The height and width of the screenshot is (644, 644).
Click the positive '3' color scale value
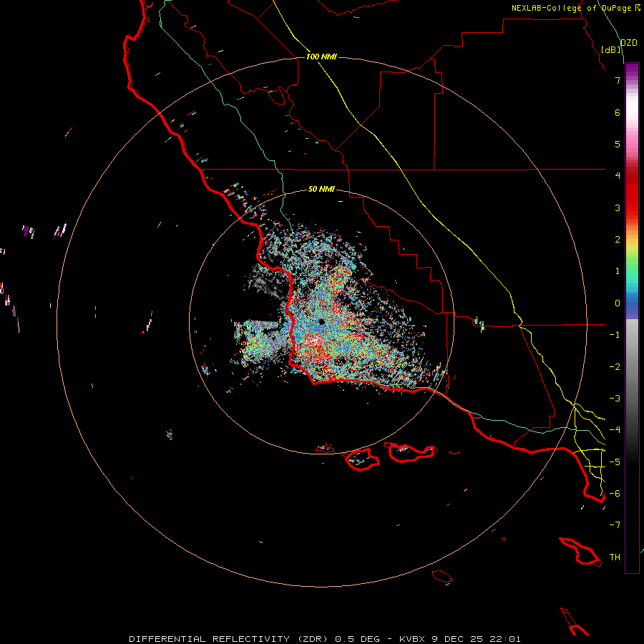[x=618, y=208]
